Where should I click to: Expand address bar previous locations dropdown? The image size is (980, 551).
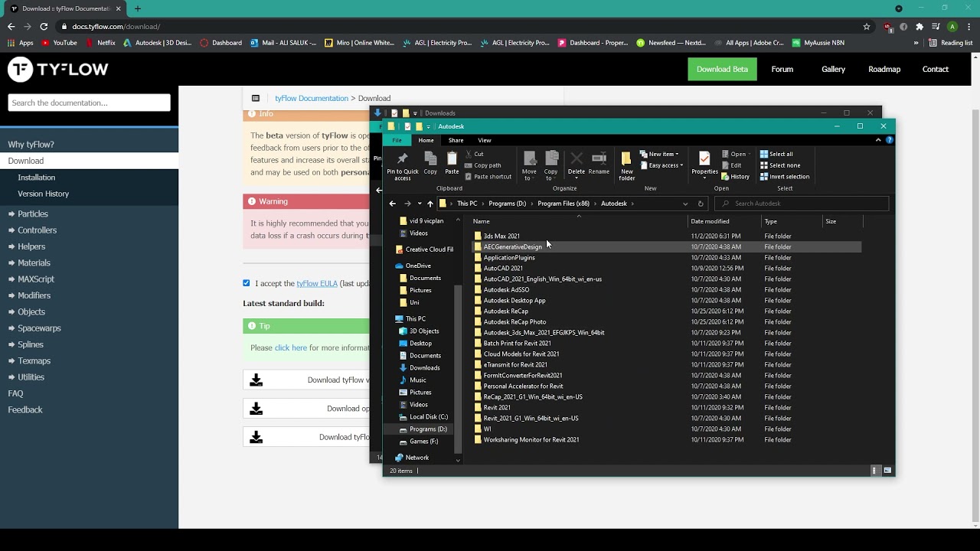[685, 204]
